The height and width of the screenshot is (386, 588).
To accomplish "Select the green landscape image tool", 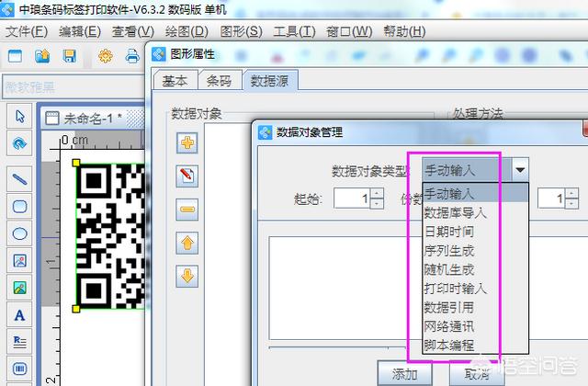I will (19, 288).
